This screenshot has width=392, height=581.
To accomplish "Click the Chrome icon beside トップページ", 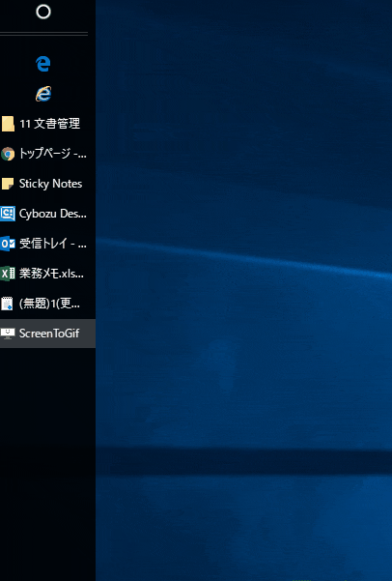I will pyautogui.click(x=8, y=154).
